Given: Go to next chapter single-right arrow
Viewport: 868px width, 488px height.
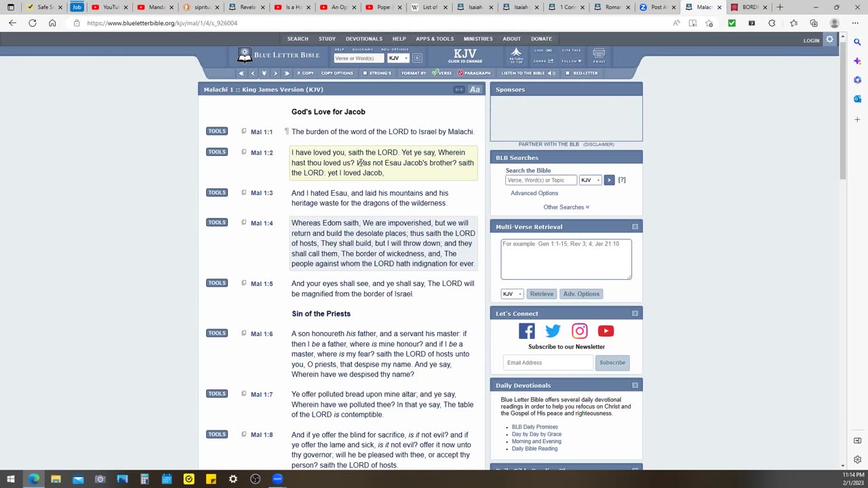Looking at the screenshot, I should pyautogui.click(x=275, y=73).
